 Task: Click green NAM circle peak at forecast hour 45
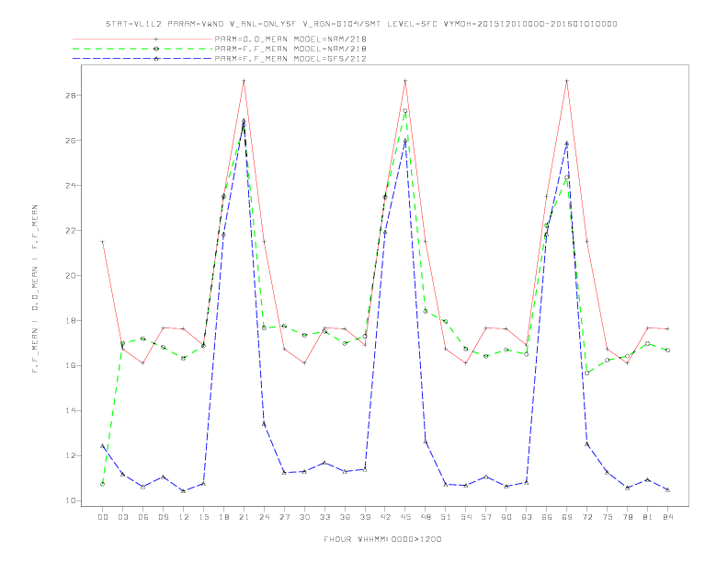[405, 111]
